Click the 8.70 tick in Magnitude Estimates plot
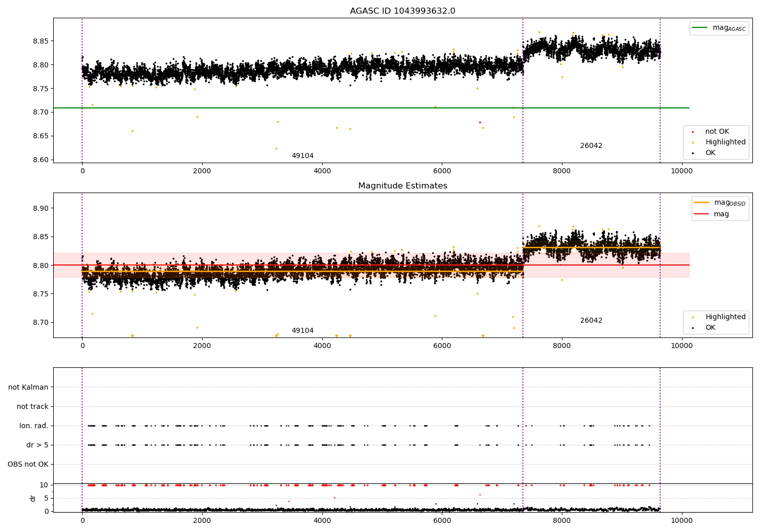The image size is (760, 532). (40, 322)
